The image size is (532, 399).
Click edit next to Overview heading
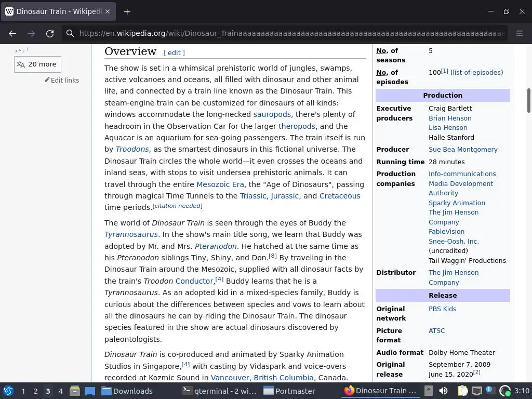click(174, 52)
